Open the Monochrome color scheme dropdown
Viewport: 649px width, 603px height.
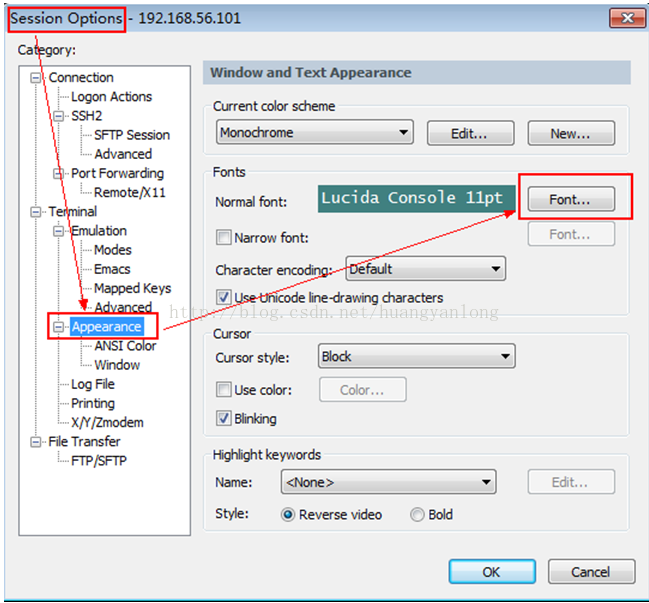coord(315,132)
